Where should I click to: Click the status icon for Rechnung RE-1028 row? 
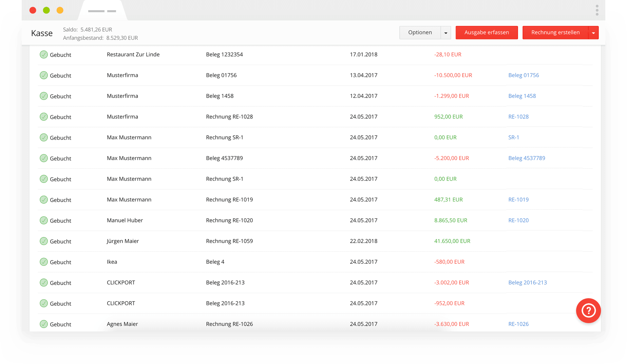coord(44,117)
